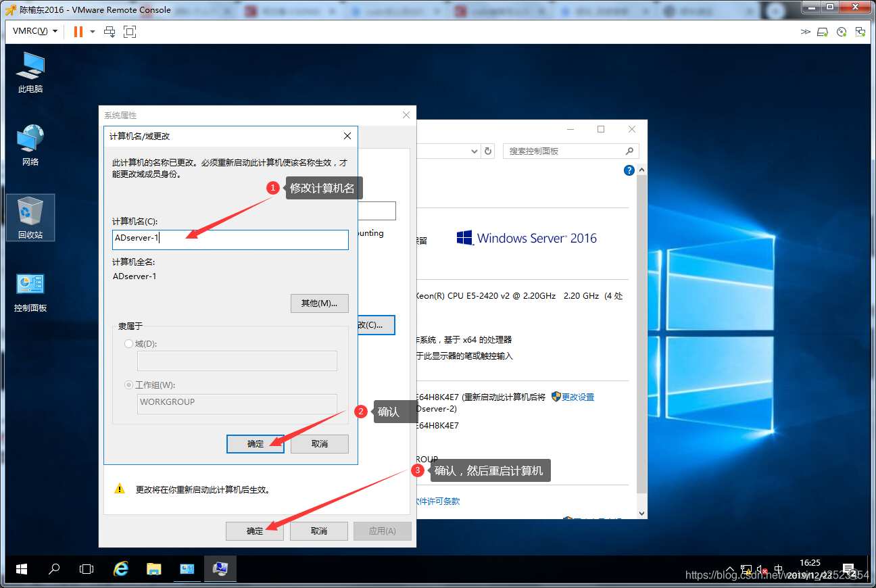Select the 回收站 recycle bin icon
Image resolution: width=876 pixels, height=588 pixels.
(30, 218)
